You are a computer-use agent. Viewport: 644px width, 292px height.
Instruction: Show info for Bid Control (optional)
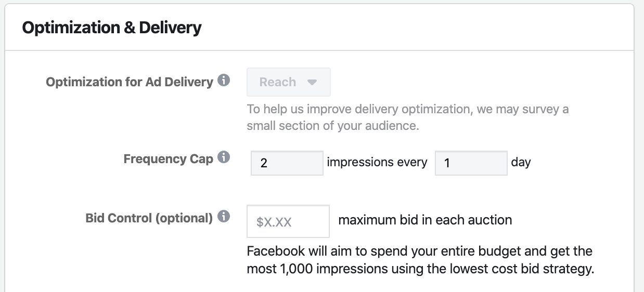point(224,217)
